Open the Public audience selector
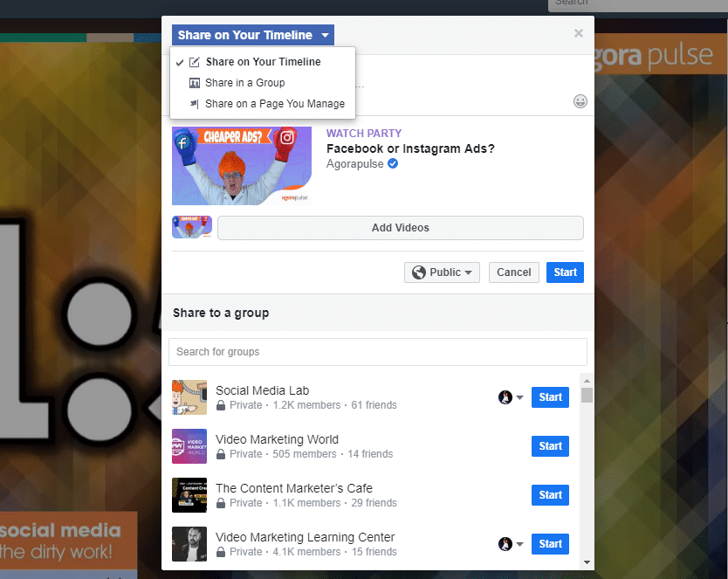This screenshot has width=728, height=579. pyautogui.click(x=442, y=272)
